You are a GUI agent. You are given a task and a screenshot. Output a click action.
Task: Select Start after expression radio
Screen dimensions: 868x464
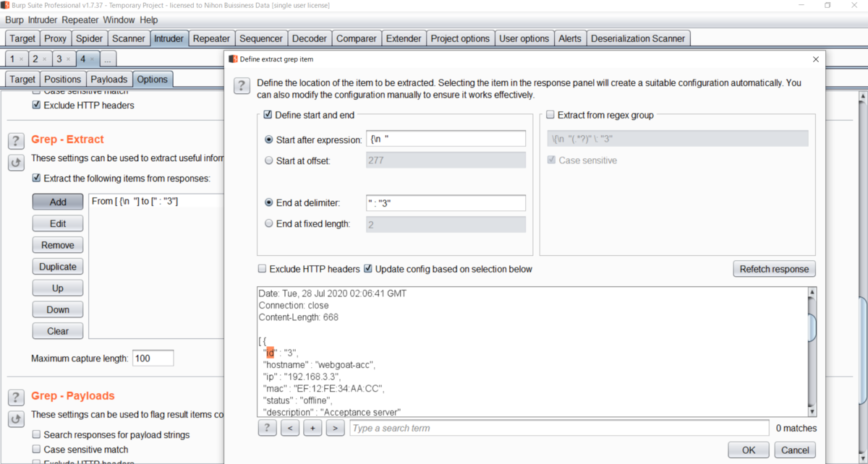click(269, 139)
